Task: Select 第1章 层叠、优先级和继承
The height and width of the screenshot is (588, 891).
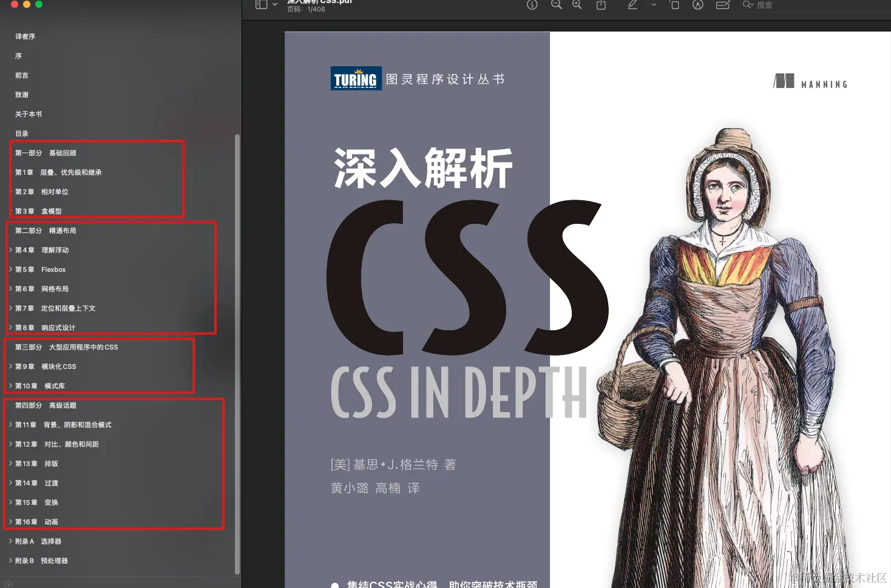Action: [x=58, y=172]
